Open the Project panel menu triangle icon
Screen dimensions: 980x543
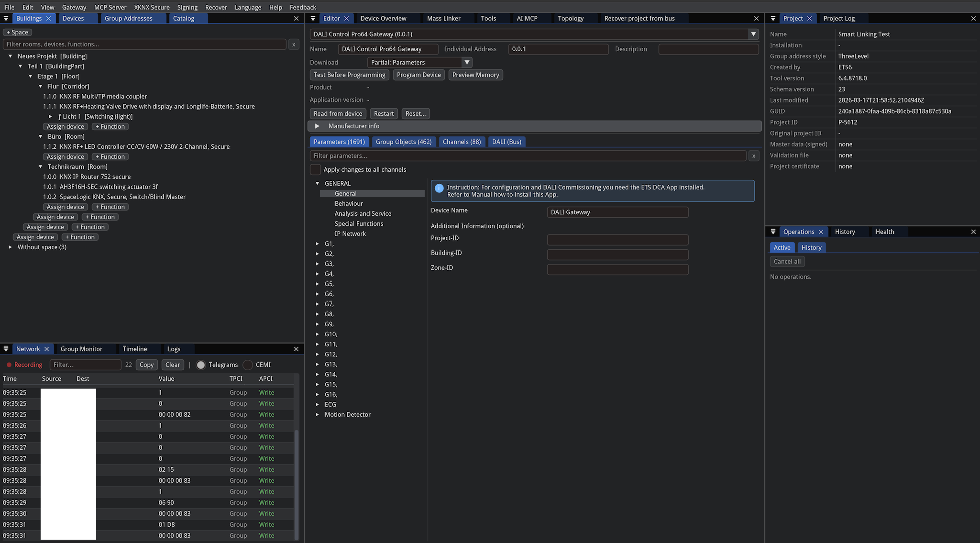click(x=773, y=18)
